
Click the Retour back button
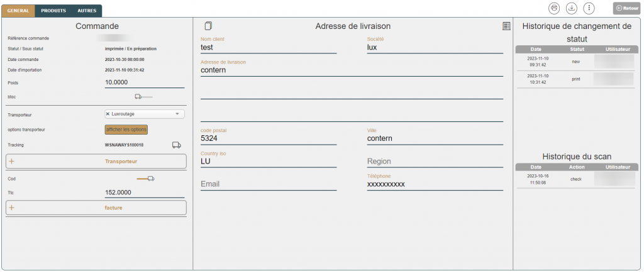coord(627,8)
